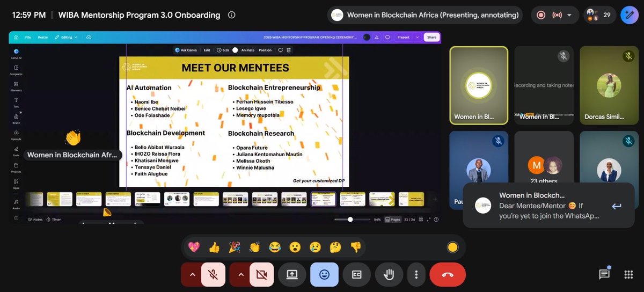Screen dimensions: 644x292
Task: Expand the Editing mode dropdown
Action: 67,37
